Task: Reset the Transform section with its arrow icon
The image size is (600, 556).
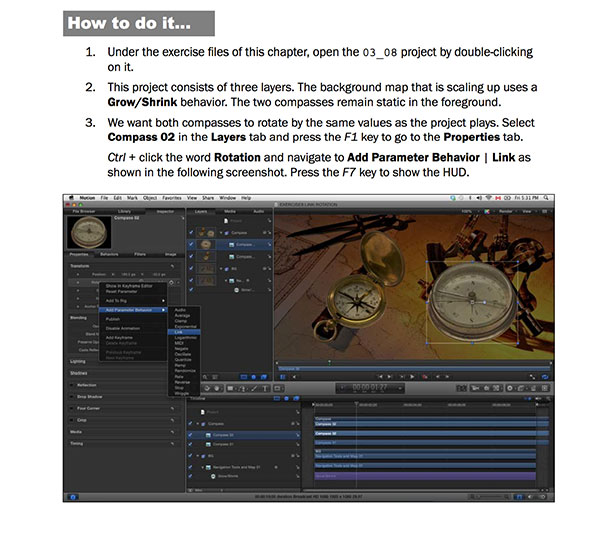Action: pyautogui.click(x=172, y=266)
